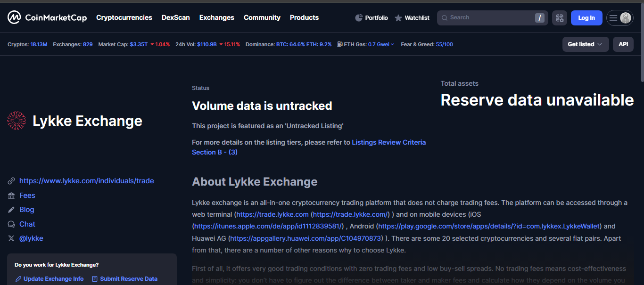Image resolution: width=644 pixels, height=285 pixels.
Task: Open the @lykke profile link
Action: (x=31, y=238)
